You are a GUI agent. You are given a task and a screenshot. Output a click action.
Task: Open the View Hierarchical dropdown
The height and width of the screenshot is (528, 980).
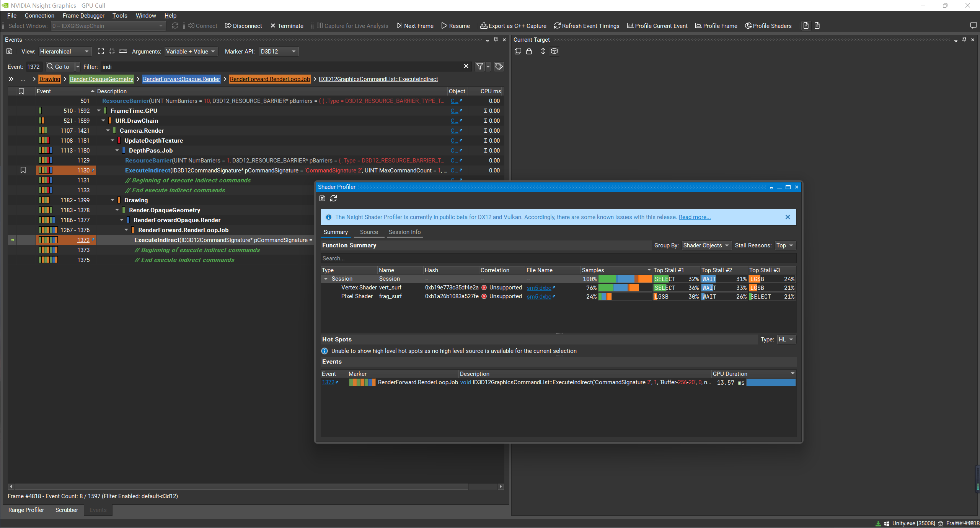[x=64, y=51]
